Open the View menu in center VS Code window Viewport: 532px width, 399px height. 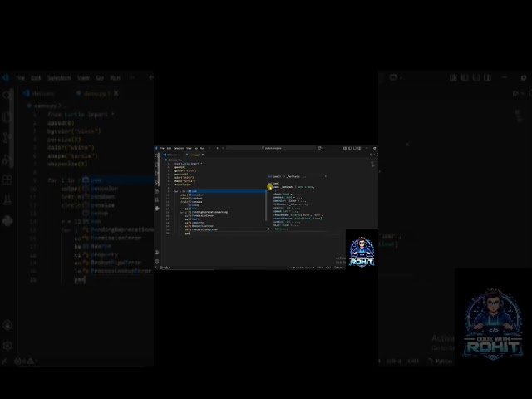(189, 148)
